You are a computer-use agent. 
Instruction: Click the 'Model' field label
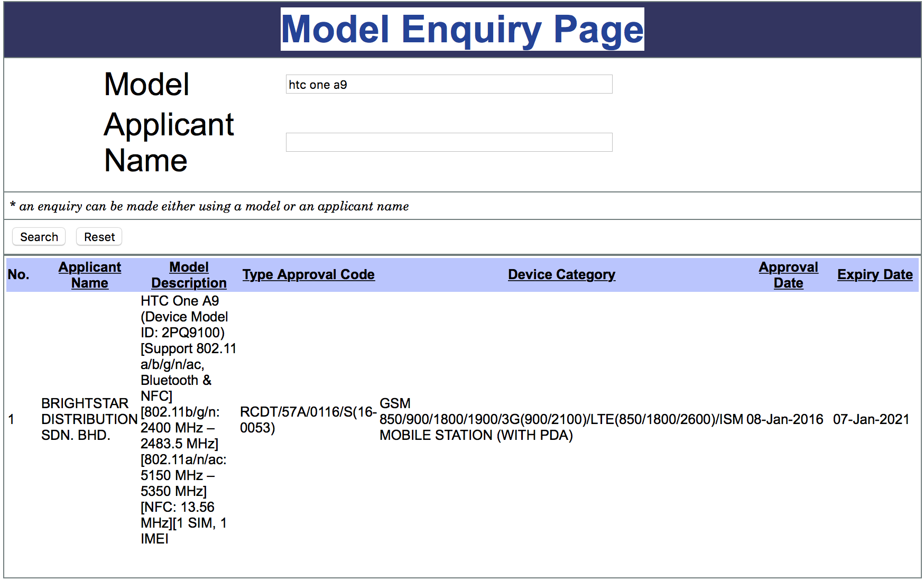146,84
